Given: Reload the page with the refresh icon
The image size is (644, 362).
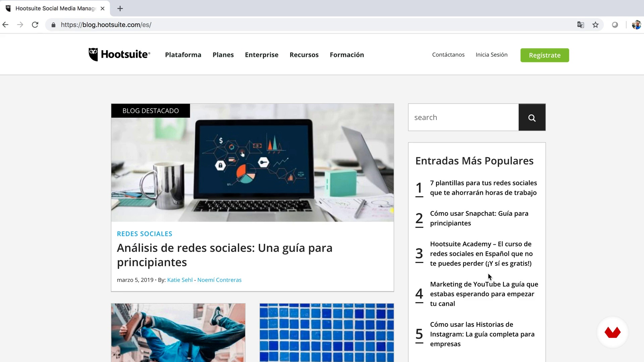Looking at the screenshot, I should tap(35, 25).
